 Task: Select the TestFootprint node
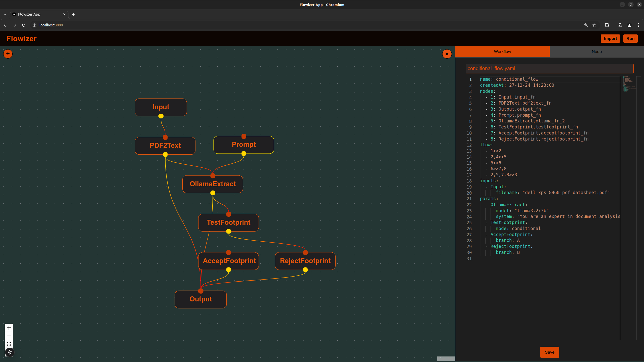[x=228, y=223]
